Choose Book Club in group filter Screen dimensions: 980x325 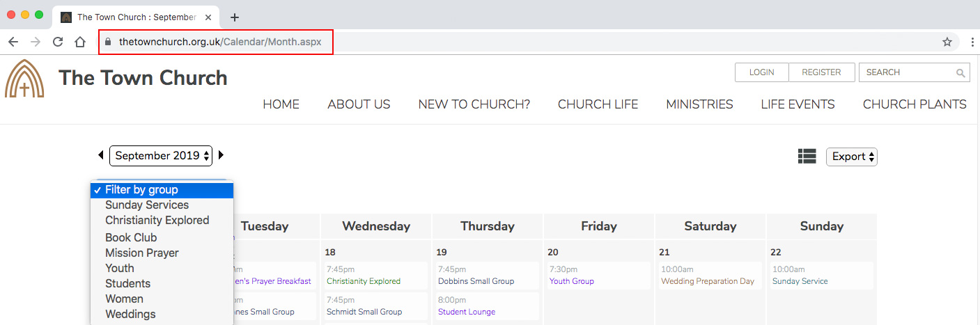(x=131, y=237)
